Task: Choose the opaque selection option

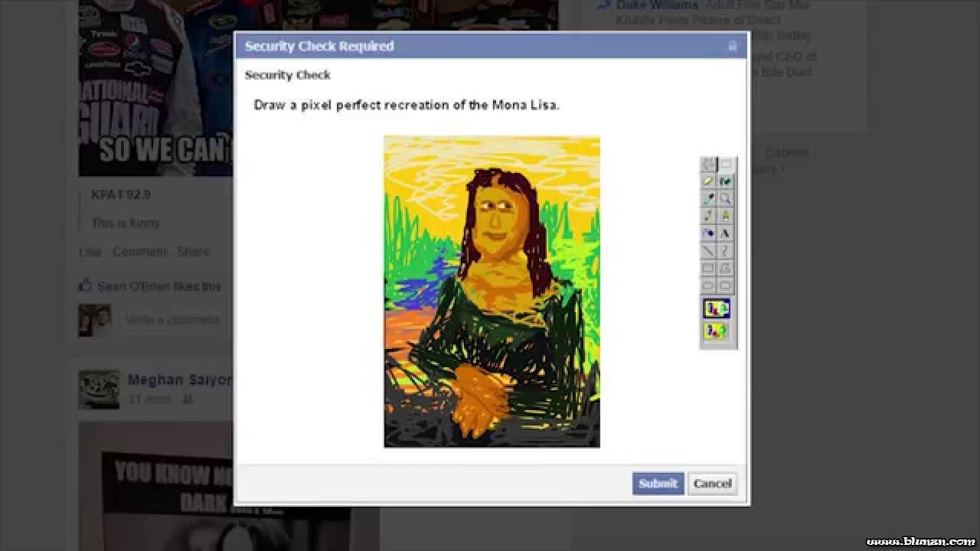Action: [x=717, y=309]
